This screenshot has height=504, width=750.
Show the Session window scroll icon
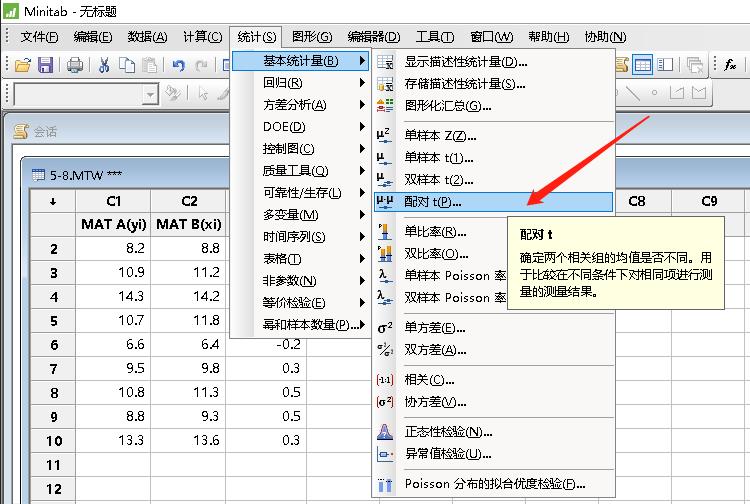pyautogui.click(x=621, y=65)
